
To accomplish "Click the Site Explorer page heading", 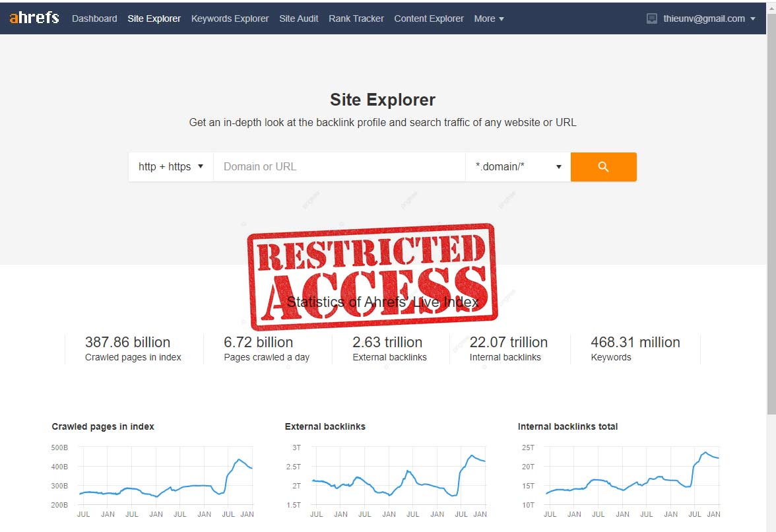I will click(x=383, y=100).
